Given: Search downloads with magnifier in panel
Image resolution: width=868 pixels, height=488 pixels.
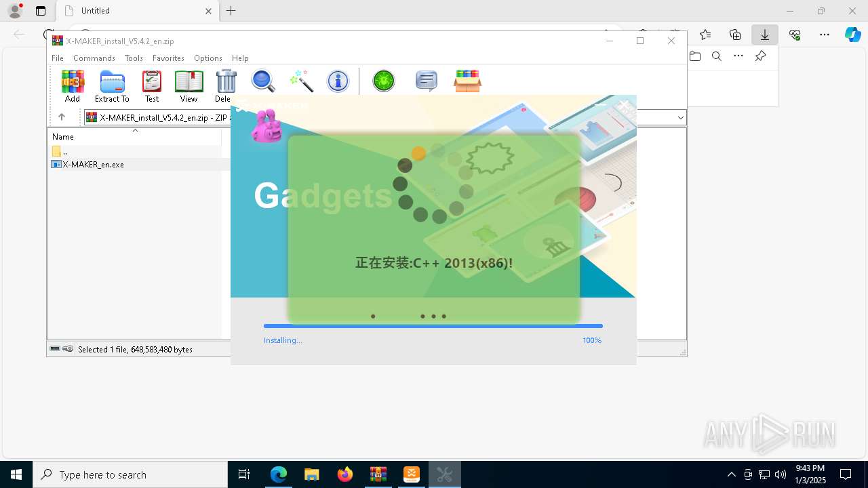Looking at the screenshot, I should click(717, 56).
